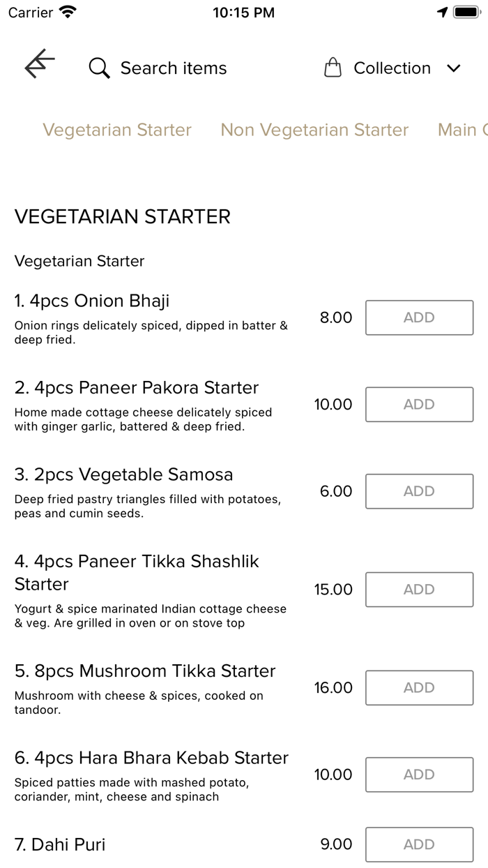Add 4pcs Hara Bhara Kebab Starter
This screenshot has width=488, height=868.
(419, 775)
